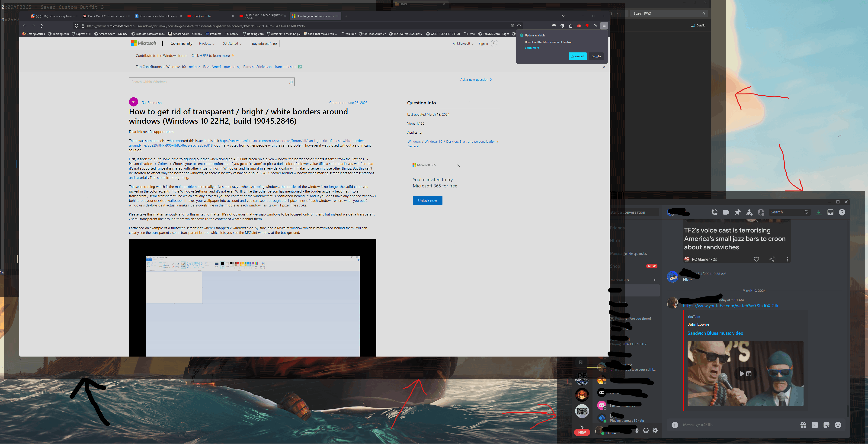Open the Discord emoji picker
The width and height of the screenshot is (868, 444).
[838, 425]
